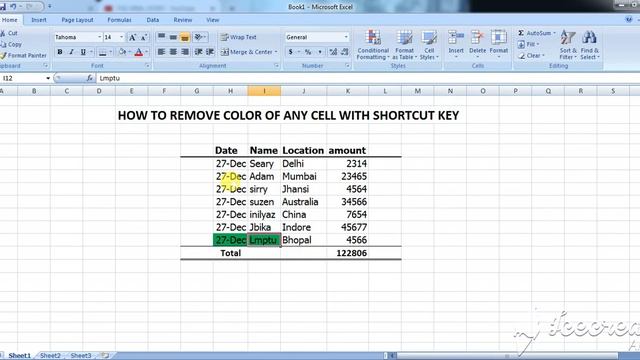Open the Fill Color dropdown arrow

tap(130, 52)
